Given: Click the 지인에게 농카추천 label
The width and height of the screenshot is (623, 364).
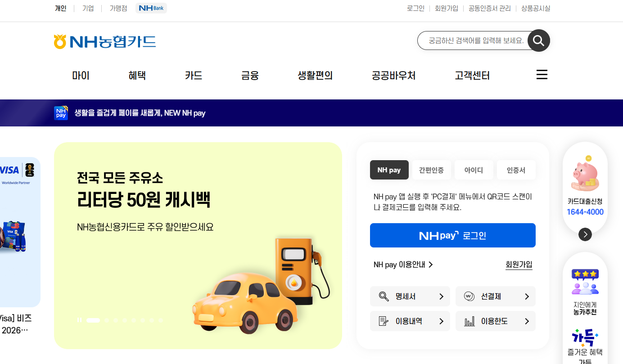Looking at the screenshot, I should click(585, 308).
